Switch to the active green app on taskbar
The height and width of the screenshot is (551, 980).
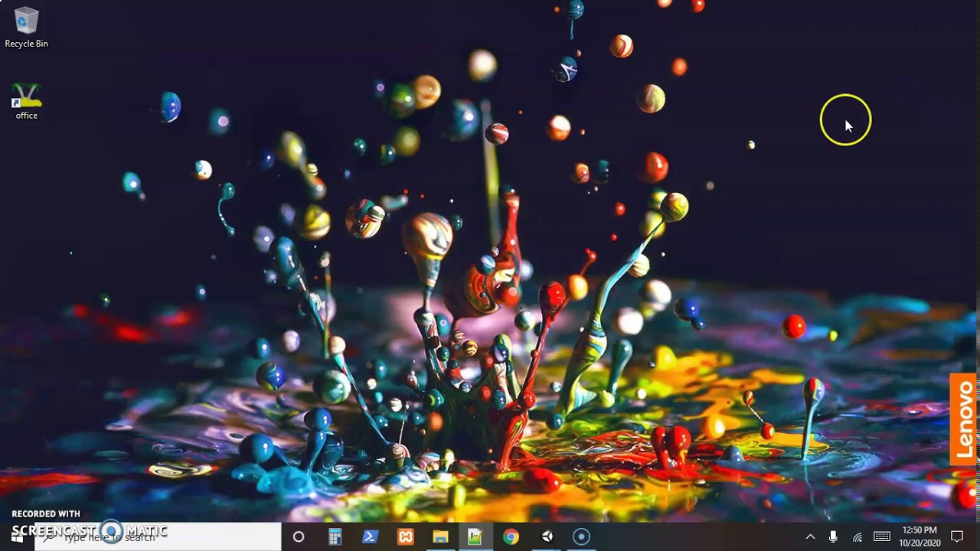475,536
